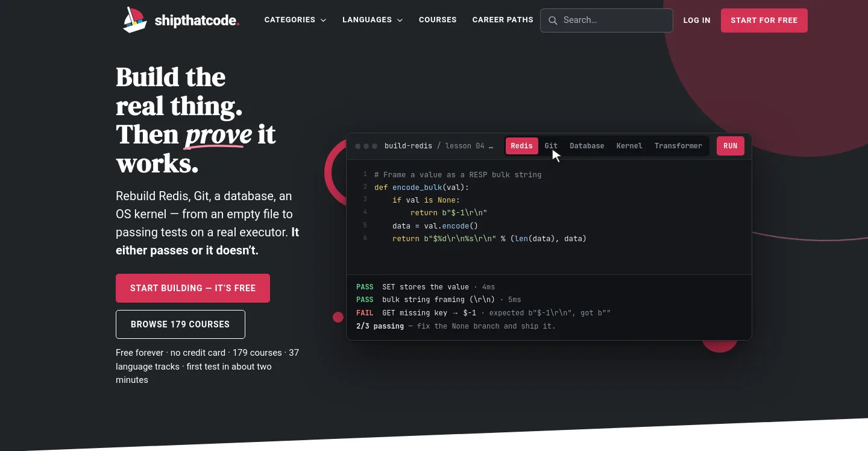Viewport: 868px width, 451px height.
Task: Click the 'Free forever · no credit card' note
Action: pyautogui.click(x=207, y=366)
